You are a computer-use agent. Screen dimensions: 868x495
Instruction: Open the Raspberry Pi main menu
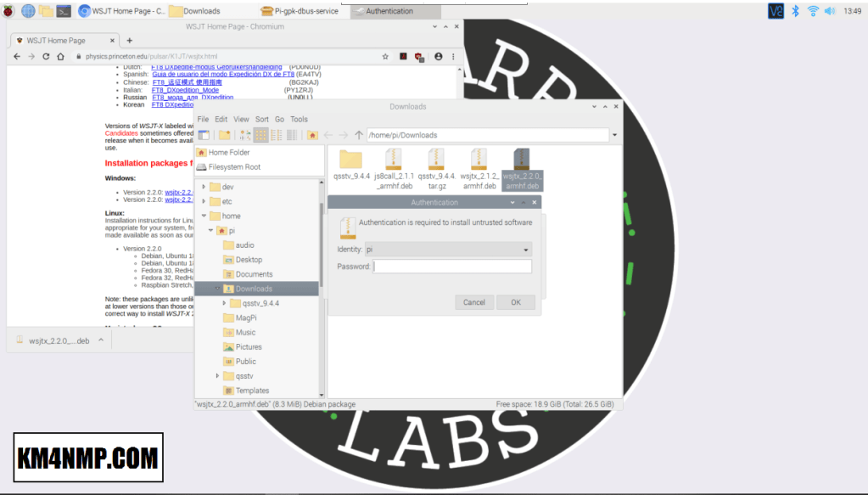(8, 11)
